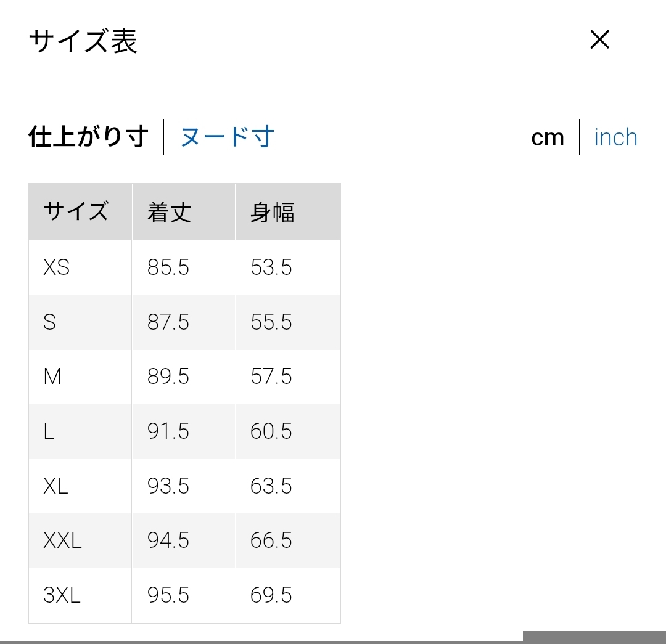Switch to the ヌード寸 tab
The image size is (666, 644).
227,137
